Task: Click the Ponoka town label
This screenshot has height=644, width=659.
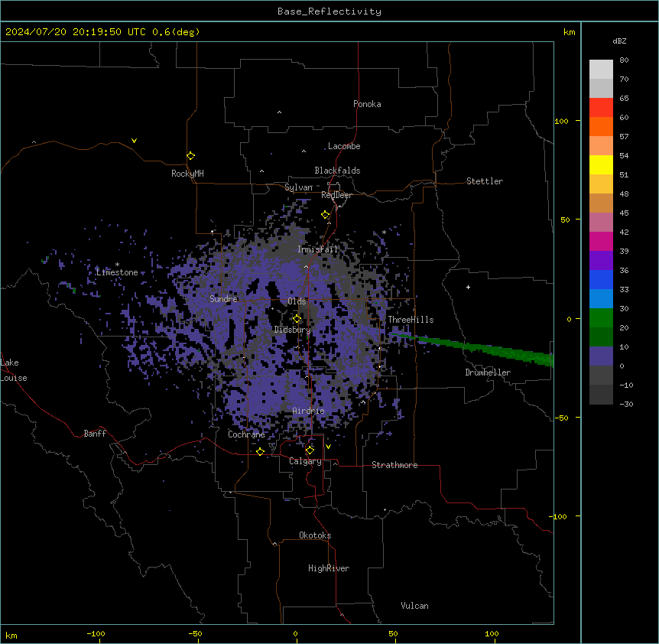Action: (367, 104)
